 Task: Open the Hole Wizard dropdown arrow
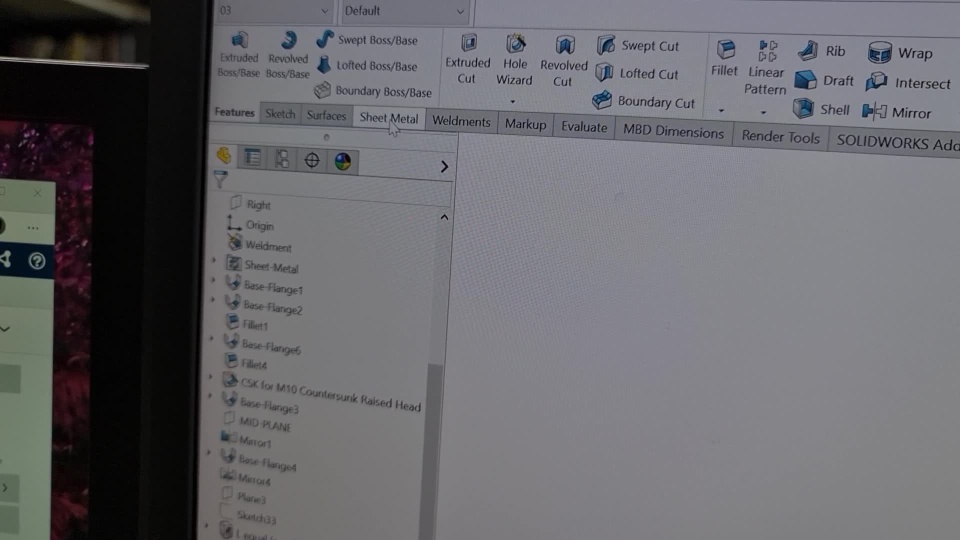coord(512,102)
